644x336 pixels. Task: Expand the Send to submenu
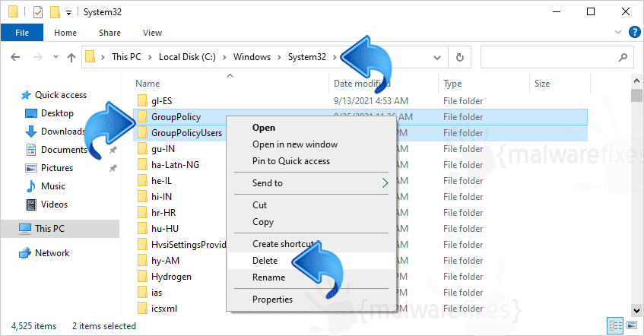coord(311,183)
